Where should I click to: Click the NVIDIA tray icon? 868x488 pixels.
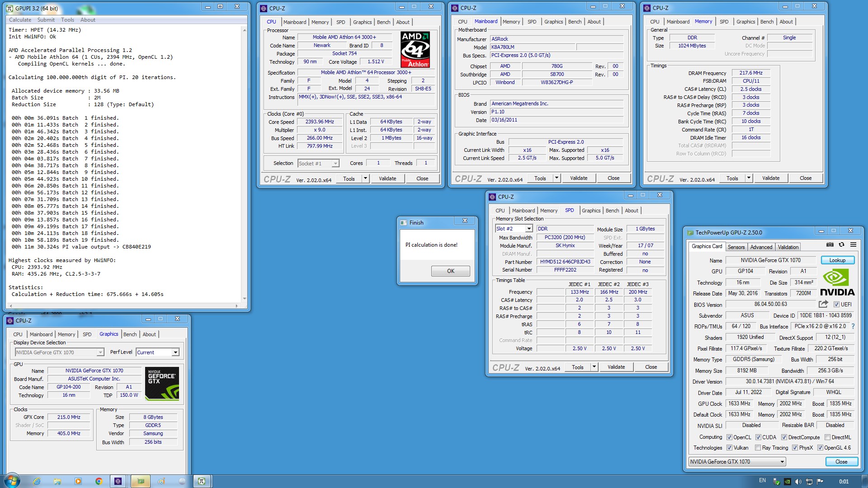click(787, 482)
